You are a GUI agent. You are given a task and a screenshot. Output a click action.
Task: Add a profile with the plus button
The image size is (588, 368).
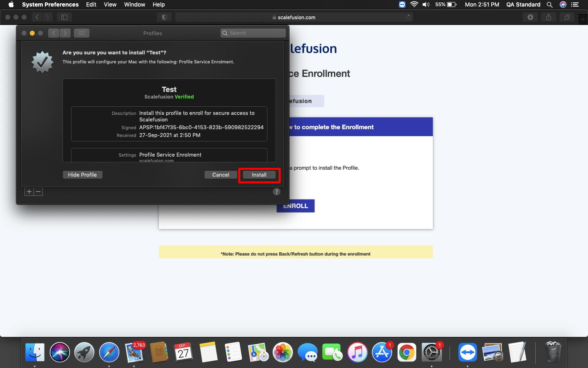pyautogui.click(x=29, y=191)
